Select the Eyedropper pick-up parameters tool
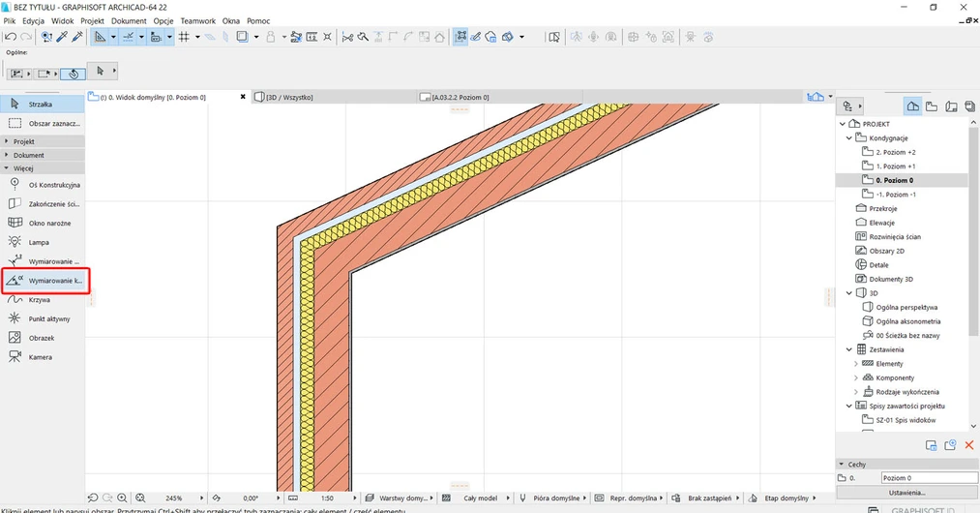 [62, 37]
